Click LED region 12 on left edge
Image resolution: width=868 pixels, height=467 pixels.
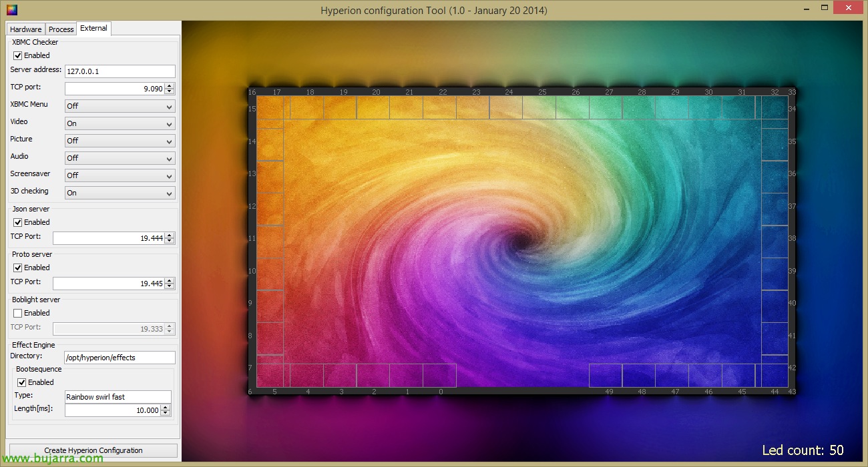coord(270,209)
